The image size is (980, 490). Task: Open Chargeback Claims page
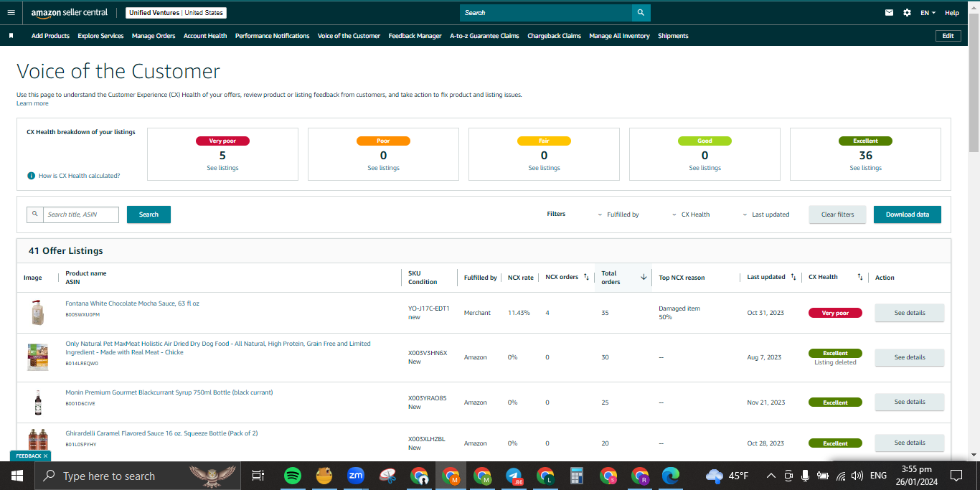point(555,36)
